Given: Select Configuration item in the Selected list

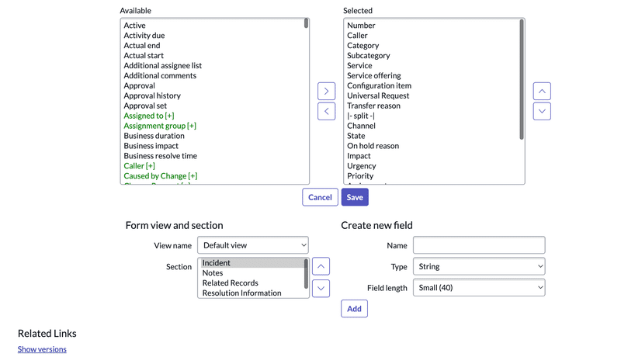Looking at the screenshot, I should [380, 85].
